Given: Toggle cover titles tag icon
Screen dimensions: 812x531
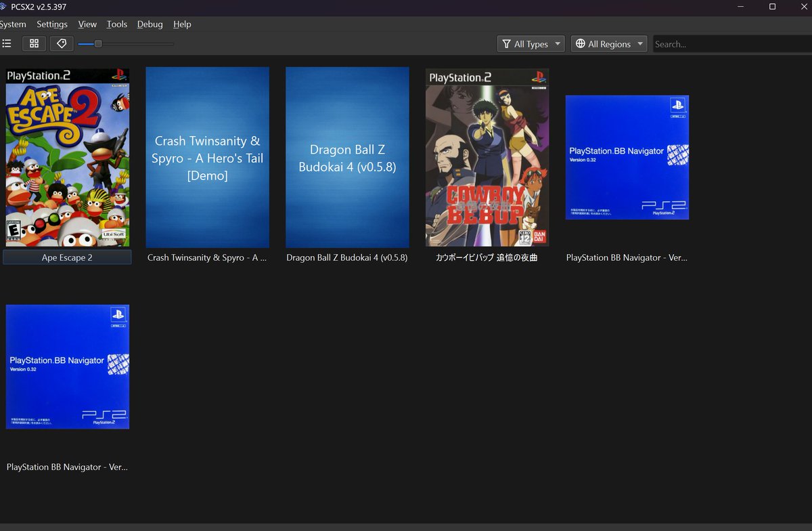Looking at the screenshot, I should pyautogui.click(x=62, y=44).
